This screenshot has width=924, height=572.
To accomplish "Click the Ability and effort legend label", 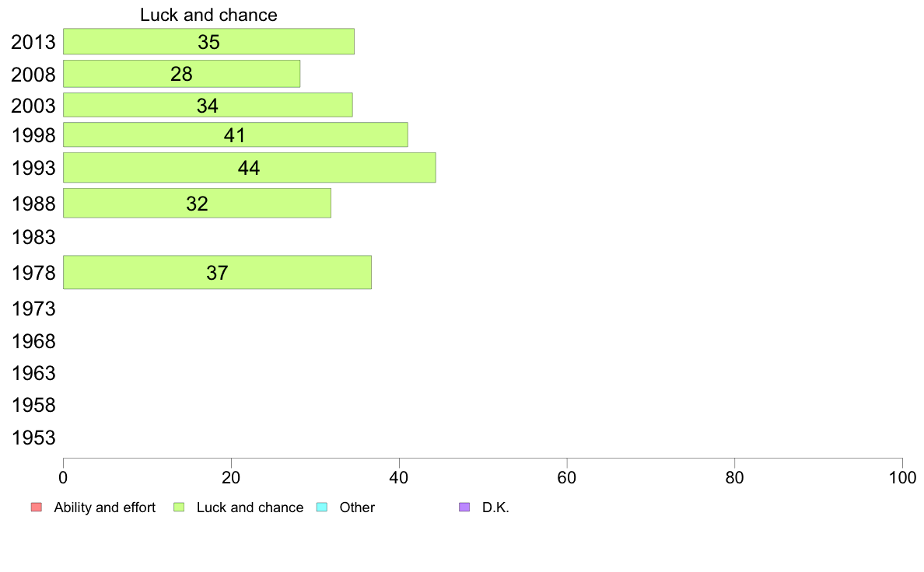I will click(x=105, y=507).
